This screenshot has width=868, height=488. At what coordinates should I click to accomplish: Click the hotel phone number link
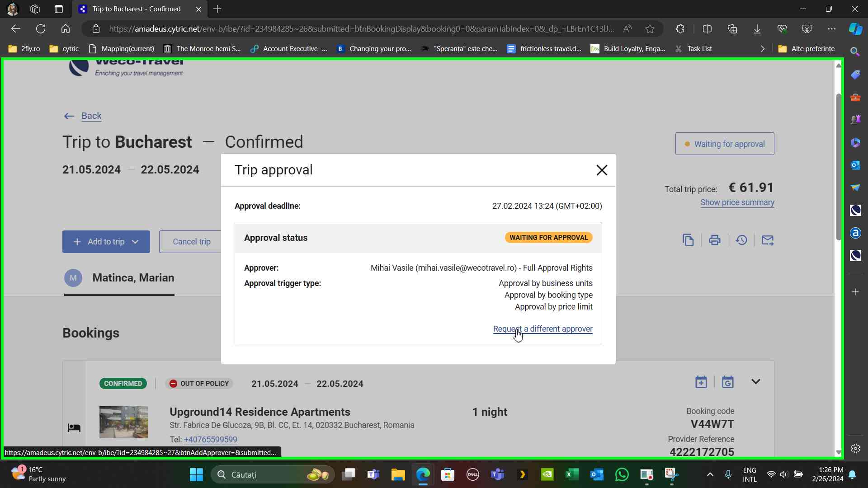[210, 440]
